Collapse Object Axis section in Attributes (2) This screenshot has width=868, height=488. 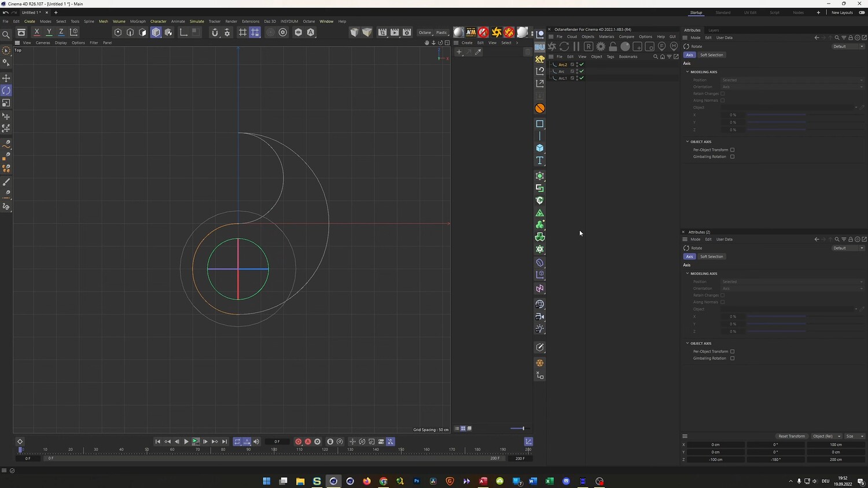pyautogui.click(x=687, y=343)
